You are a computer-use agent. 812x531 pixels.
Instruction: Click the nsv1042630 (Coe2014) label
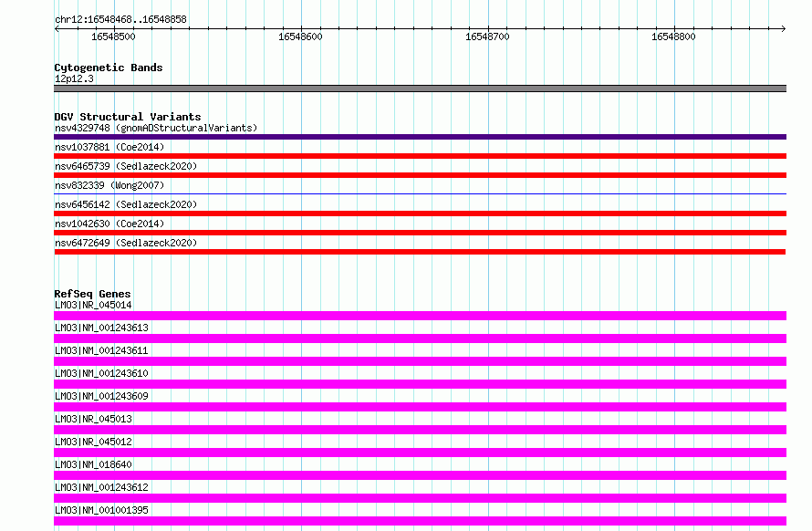tap(109, 224)
